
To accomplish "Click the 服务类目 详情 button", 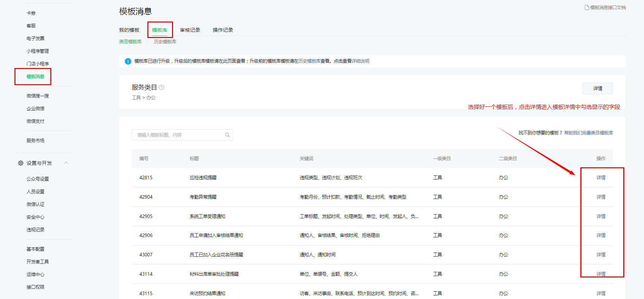I will tap(597, 88).
